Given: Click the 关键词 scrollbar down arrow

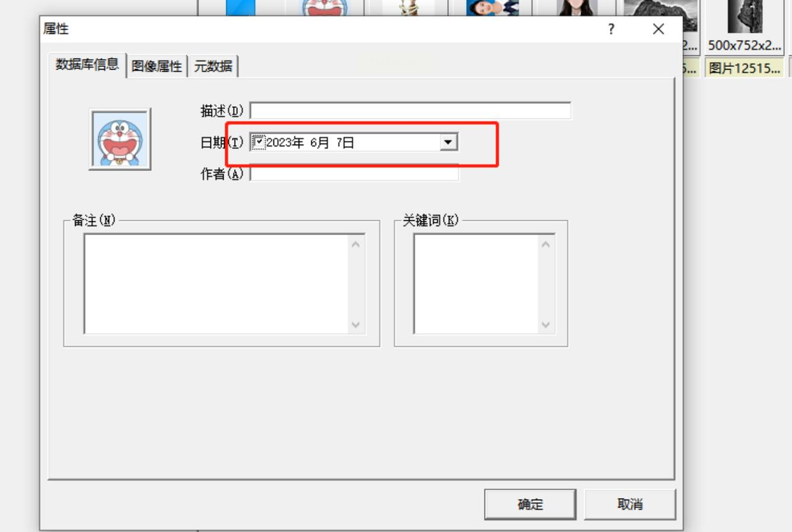Looking at the screenshot, I should click(x=545, y=324).
